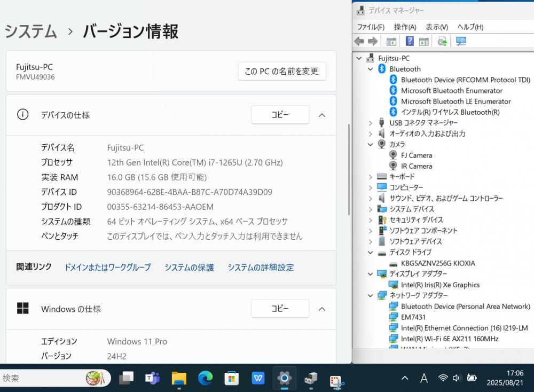Select Bluetooth Device (Personal Area Network)

(x=466, y=307)
